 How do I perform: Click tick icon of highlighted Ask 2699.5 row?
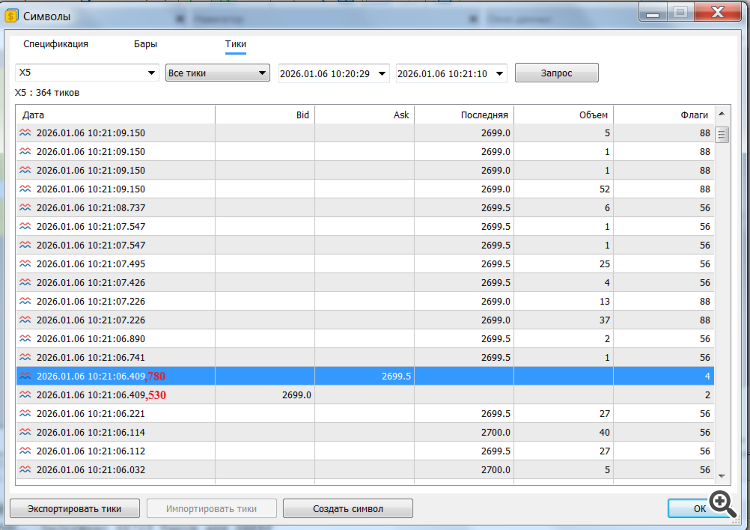tap(25, 376)
